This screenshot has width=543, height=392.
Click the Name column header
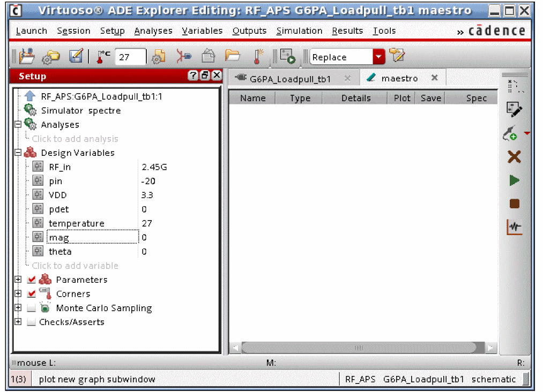pos(252,98)
